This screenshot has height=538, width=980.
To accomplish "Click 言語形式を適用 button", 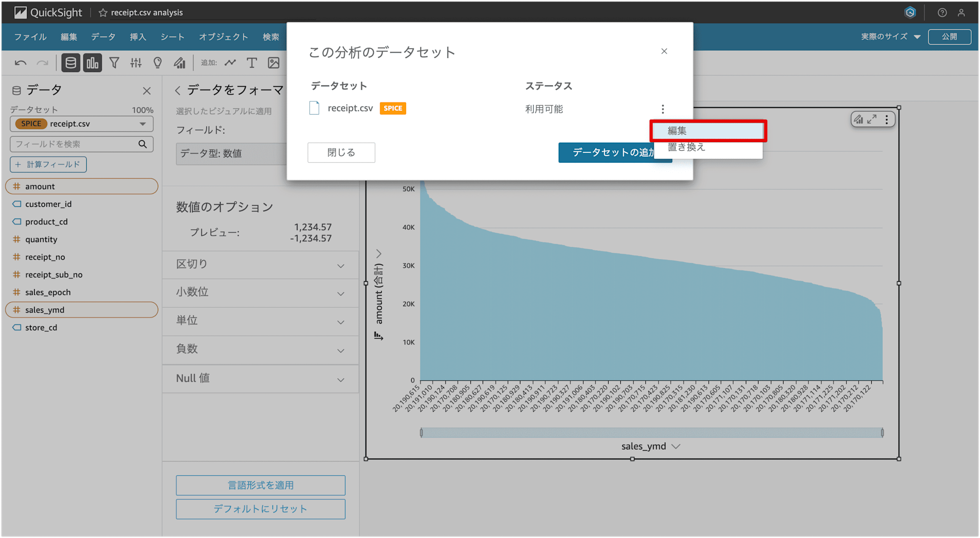I will [261, 485].
